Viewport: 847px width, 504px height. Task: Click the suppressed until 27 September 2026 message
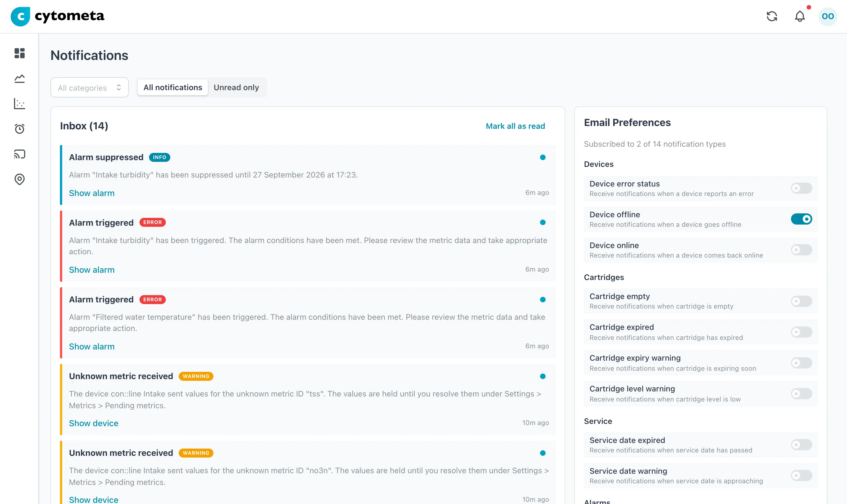click(213, 175)
